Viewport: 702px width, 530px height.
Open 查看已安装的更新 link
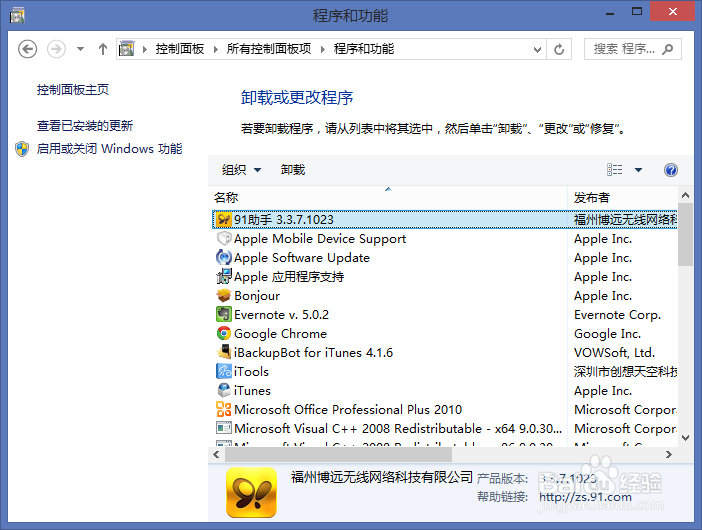[85, 125]
